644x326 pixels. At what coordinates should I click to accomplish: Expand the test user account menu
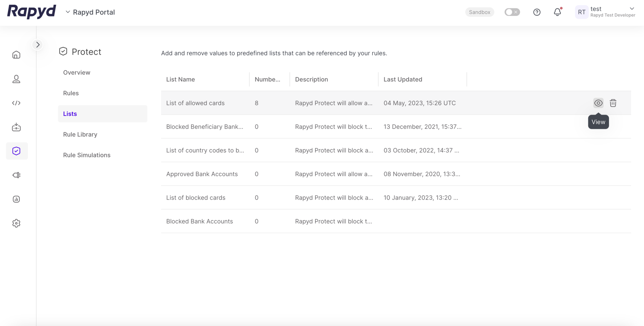click(632, 9)
